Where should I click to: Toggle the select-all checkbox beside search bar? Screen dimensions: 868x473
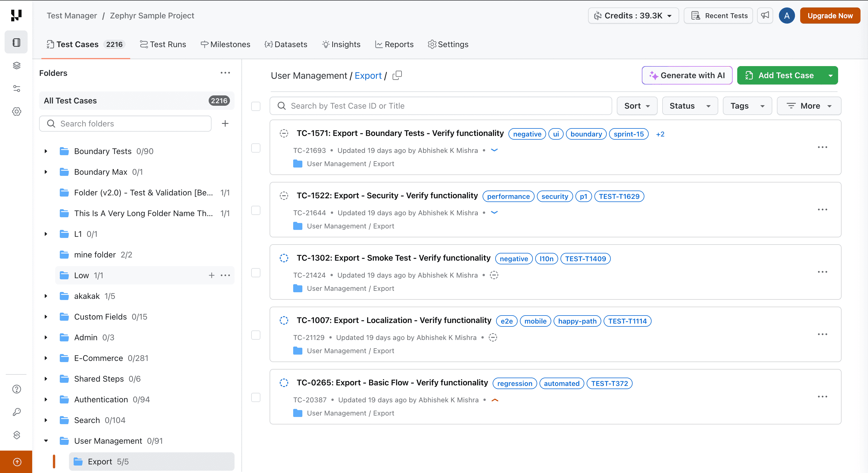pos(256,106)
